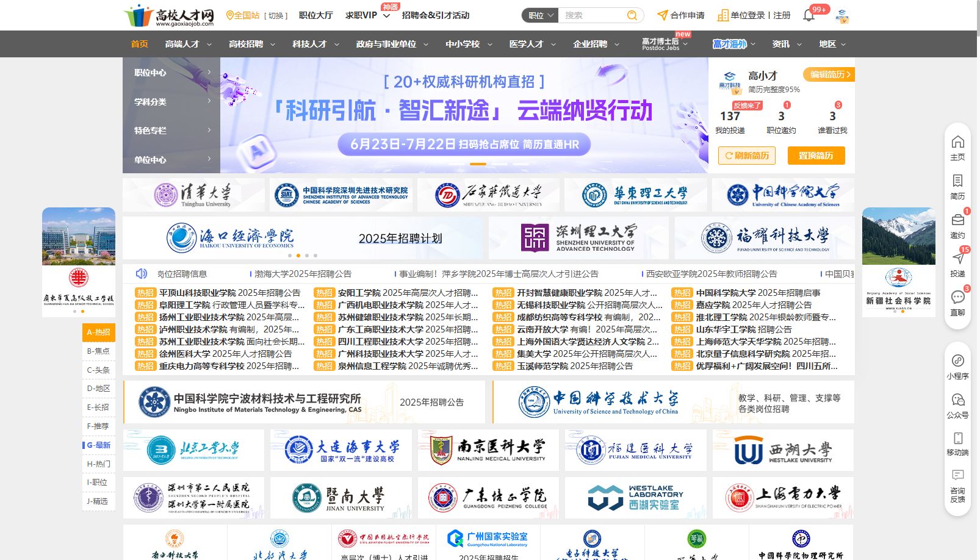Open the 职位 search type dropdown
980x560 pixels.
point(540,15)
